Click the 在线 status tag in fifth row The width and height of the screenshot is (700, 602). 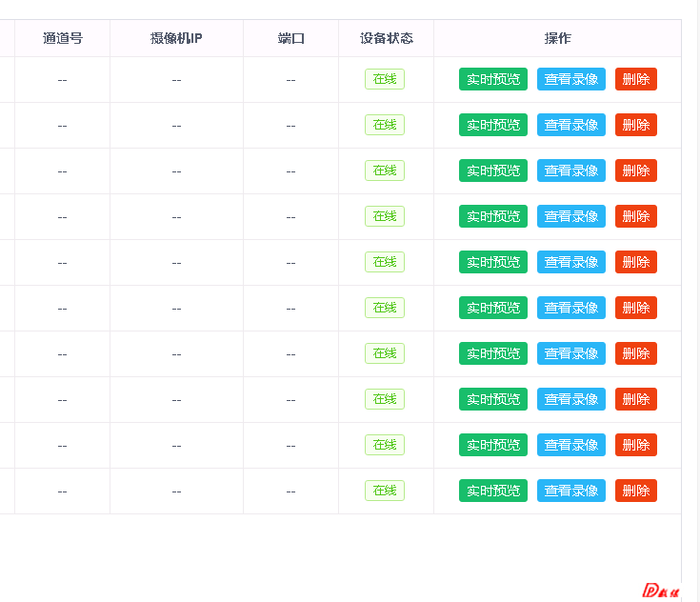[x=385, y=262]
